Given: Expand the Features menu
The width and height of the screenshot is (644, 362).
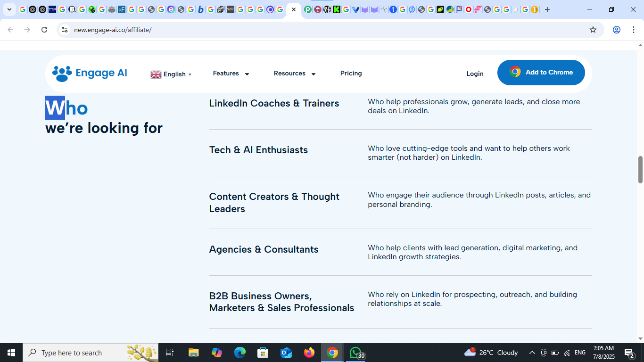Looking at the screenshot, I should pos(231,74).
